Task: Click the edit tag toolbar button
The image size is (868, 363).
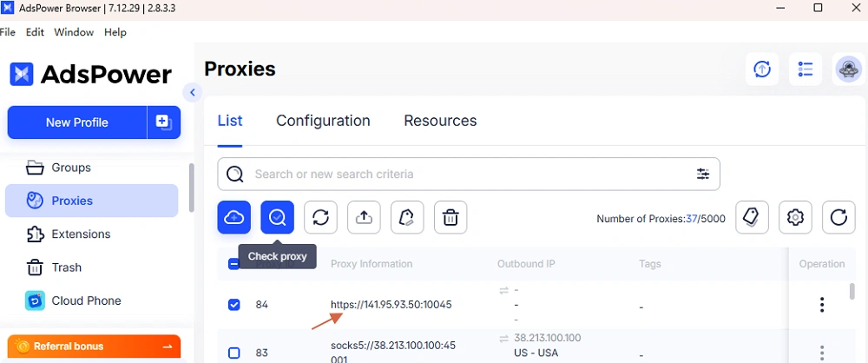Action: point(407,217)
